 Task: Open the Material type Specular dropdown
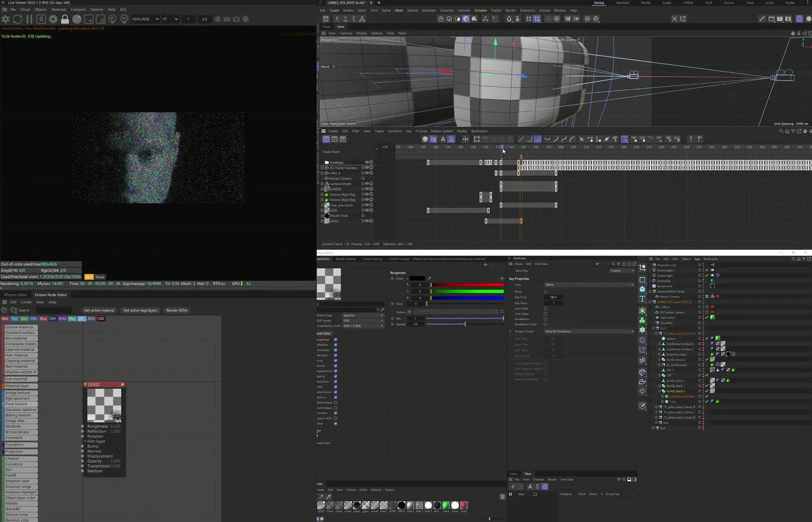click(x=363, y=315)
